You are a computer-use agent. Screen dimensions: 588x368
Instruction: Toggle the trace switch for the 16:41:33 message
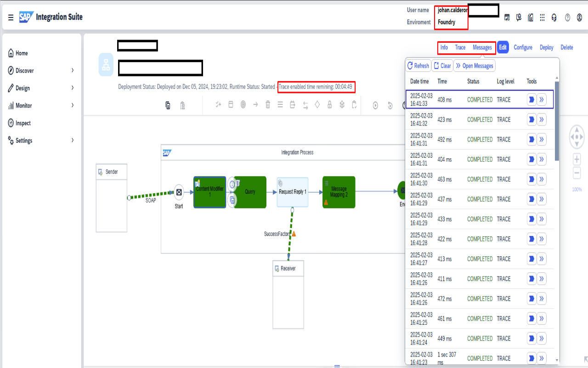point(531,99)
